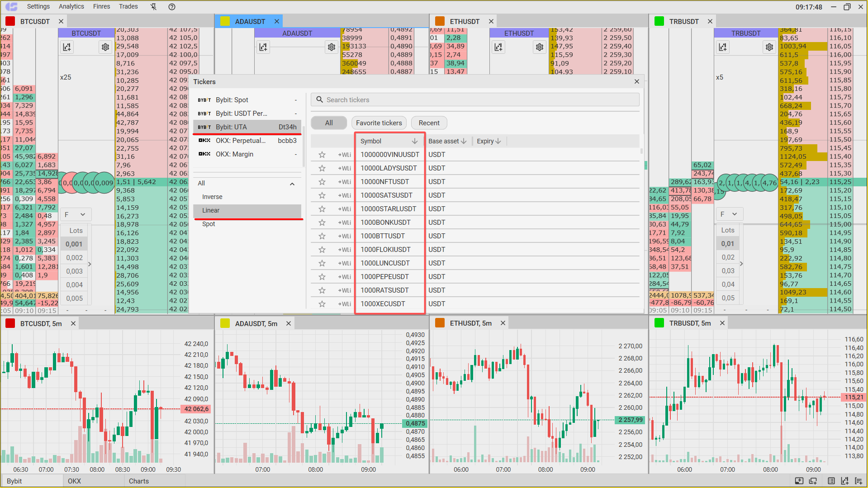Open chart icon on BTCUSDT DOM panel

66,47
